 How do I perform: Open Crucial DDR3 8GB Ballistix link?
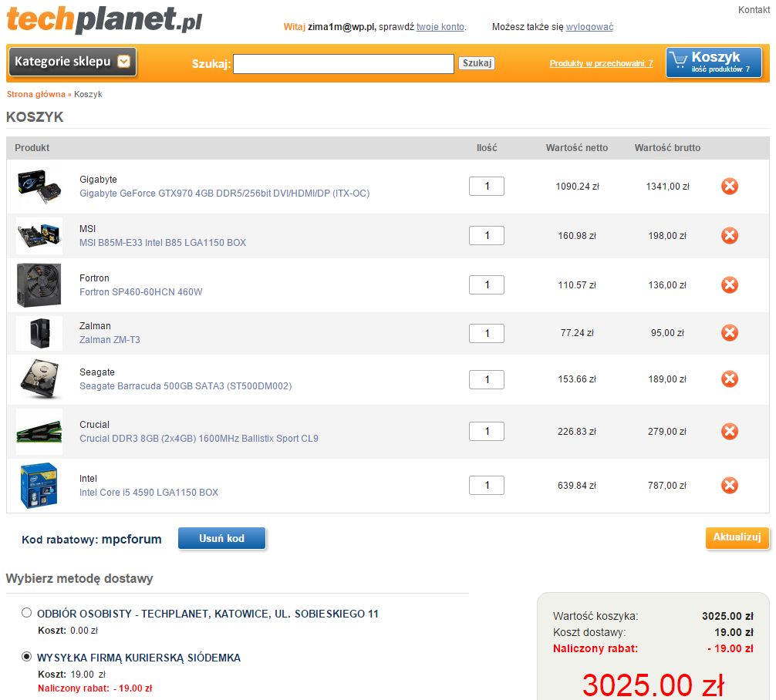199,439
